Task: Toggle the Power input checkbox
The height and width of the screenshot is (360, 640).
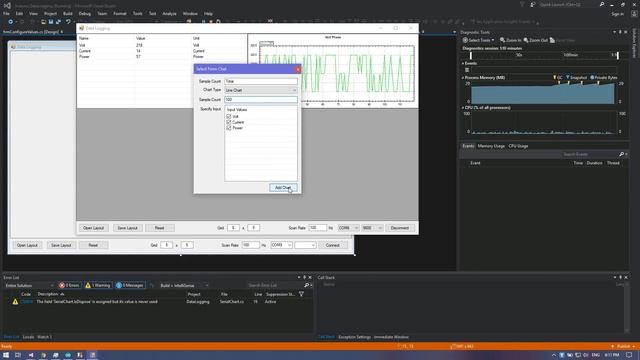Action: [x=229, y=128]
